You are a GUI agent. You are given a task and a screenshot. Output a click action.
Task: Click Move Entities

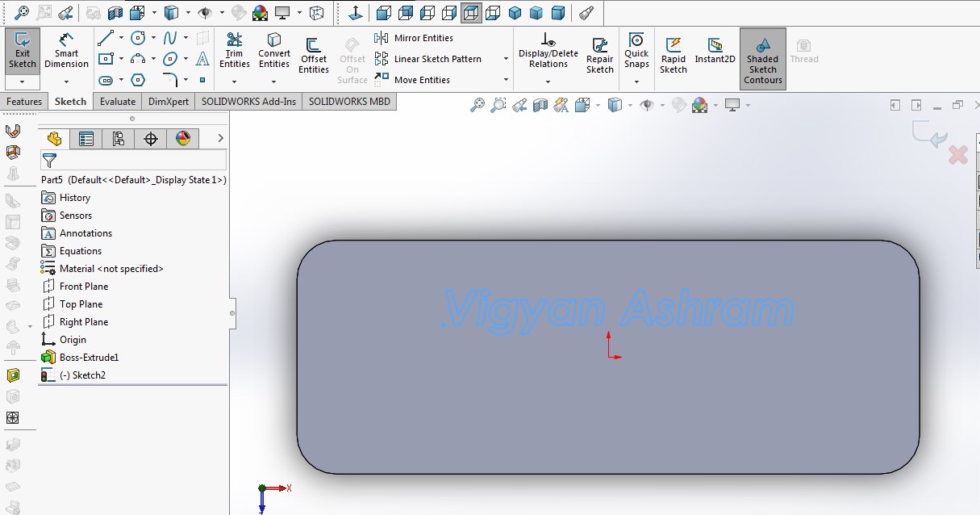(412, 80)
